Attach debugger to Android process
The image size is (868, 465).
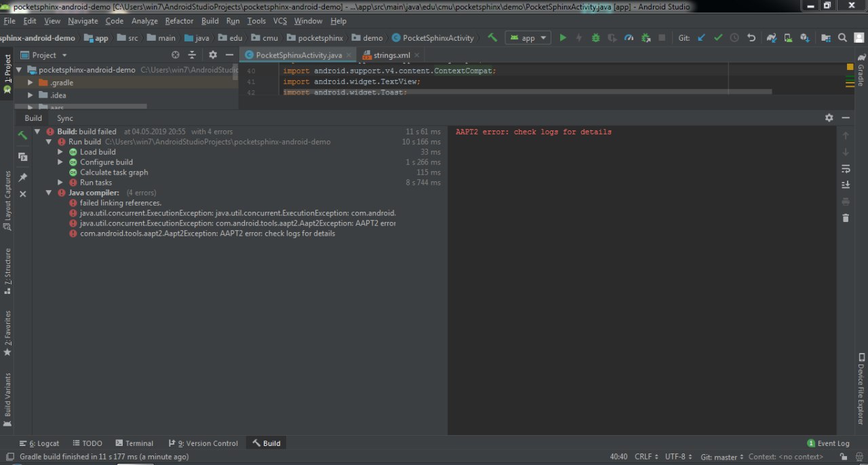tap(646, 38)
